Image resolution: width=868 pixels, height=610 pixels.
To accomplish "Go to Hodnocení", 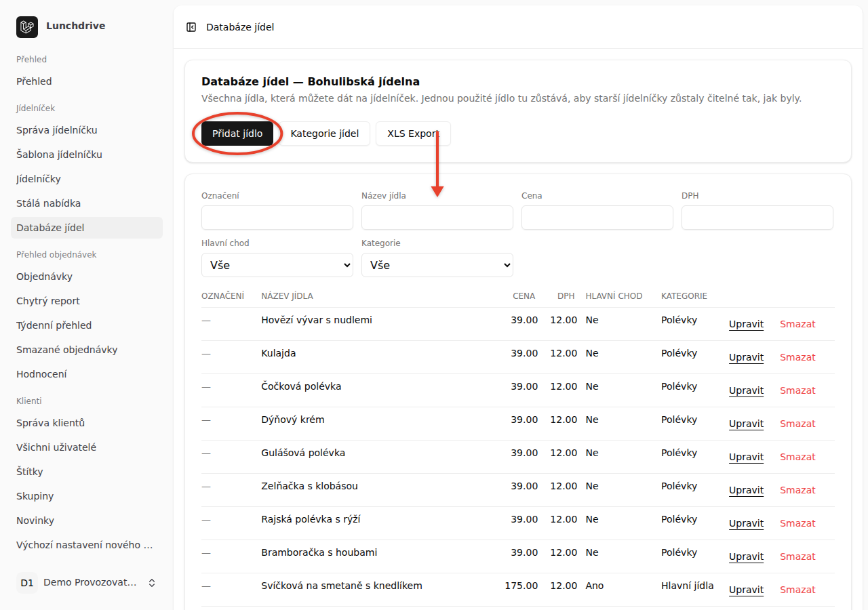I will tap(87, 374).
